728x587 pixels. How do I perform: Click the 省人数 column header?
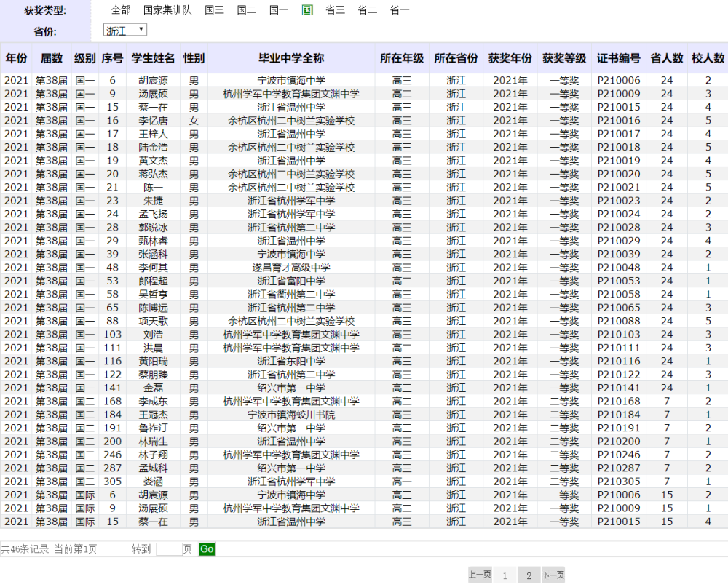667,58
